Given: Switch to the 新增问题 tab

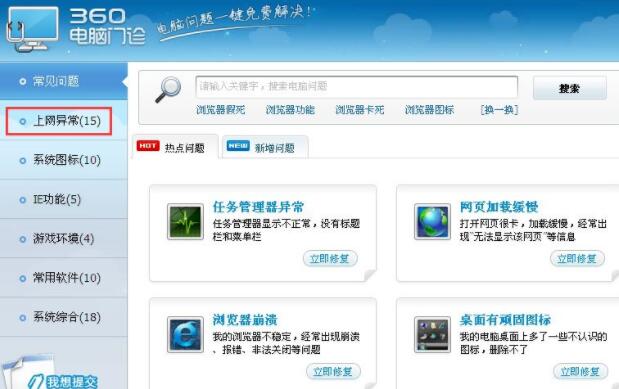Looking at the screenshot, I should coord(265,147).
